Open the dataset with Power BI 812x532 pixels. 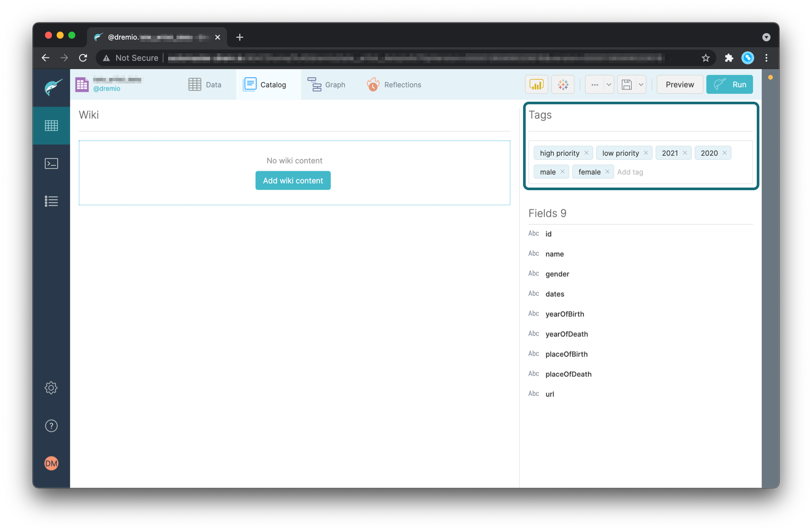coord(536,84)
